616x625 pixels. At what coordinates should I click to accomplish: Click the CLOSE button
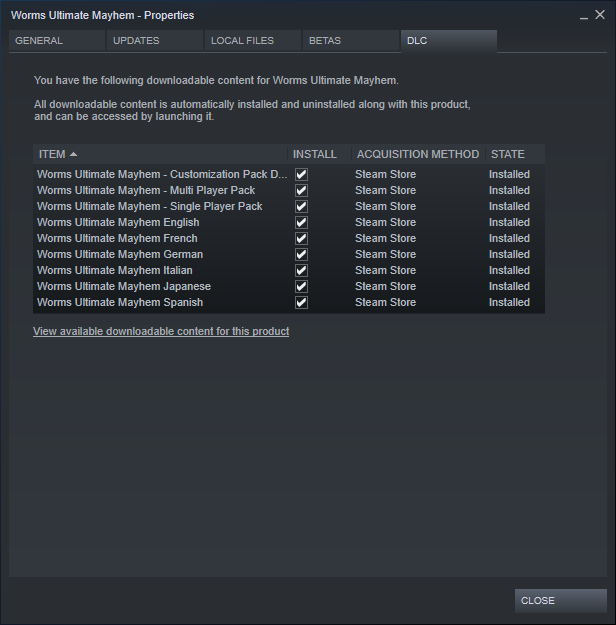pos(561,601)
